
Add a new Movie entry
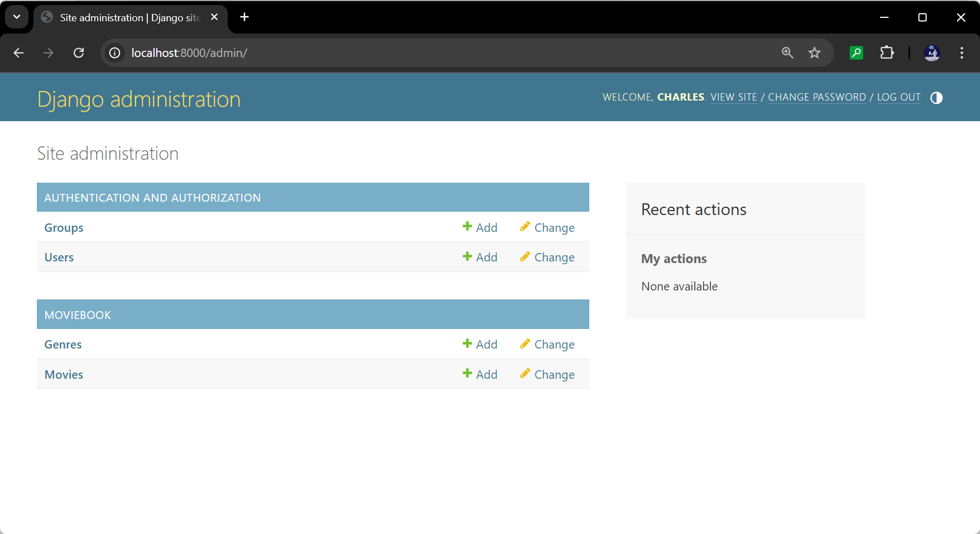coord(480,374)
